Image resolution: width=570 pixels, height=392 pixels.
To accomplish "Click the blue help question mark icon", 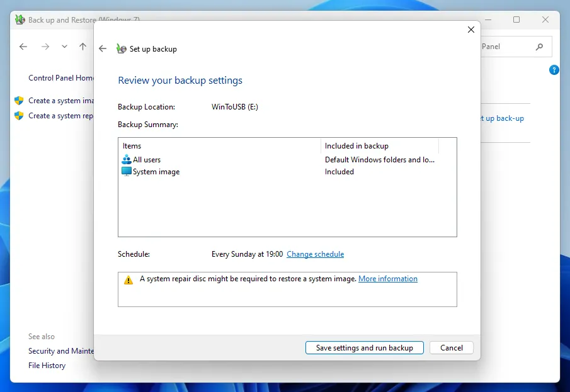I will click(x=554, y=70).
